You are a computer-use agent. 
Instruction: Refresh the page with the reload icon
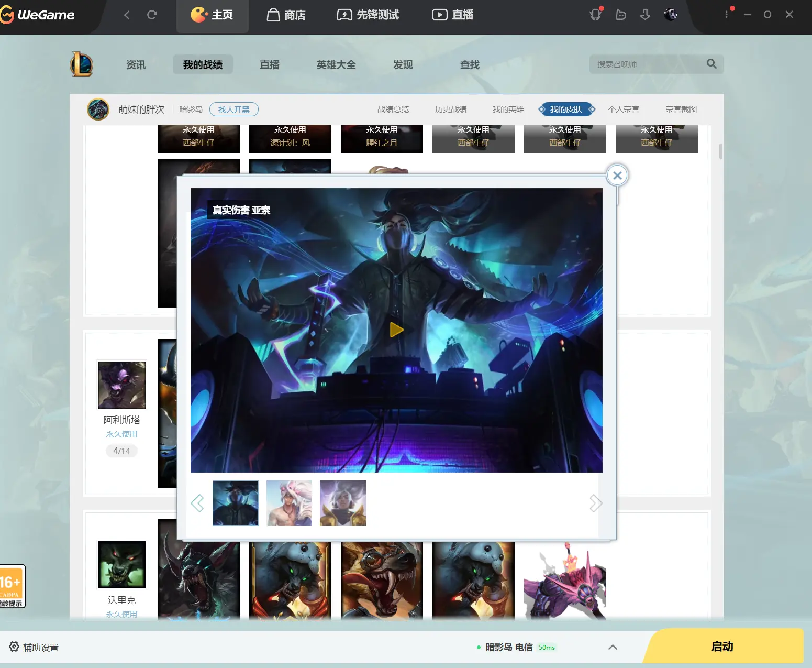point(152,15)
